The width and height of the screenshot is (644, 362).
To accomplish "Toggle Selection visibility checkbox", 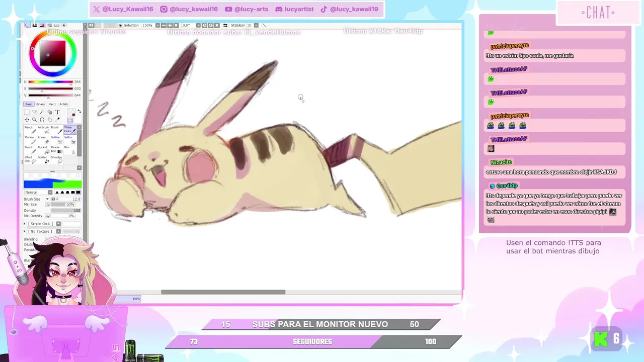I will (x=121, y=25).
